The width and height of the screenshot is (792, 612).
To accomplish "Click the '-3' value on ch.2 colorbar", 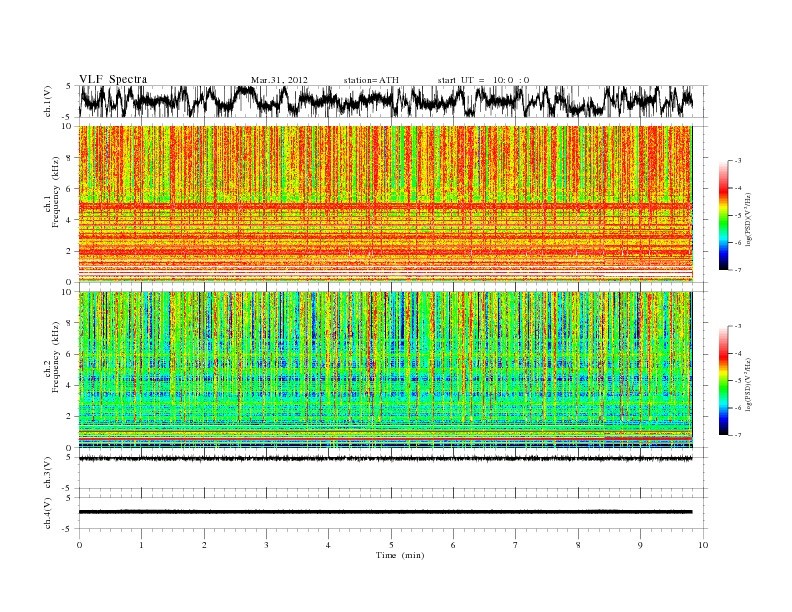I will [x=738, y=326].
